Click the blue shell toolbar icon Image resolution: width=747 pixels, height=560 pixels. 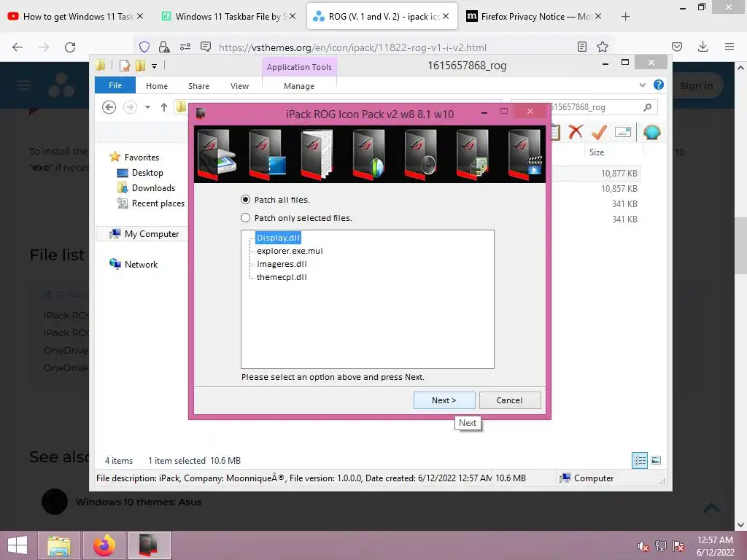pyautogui.click(x=651, y=132)
